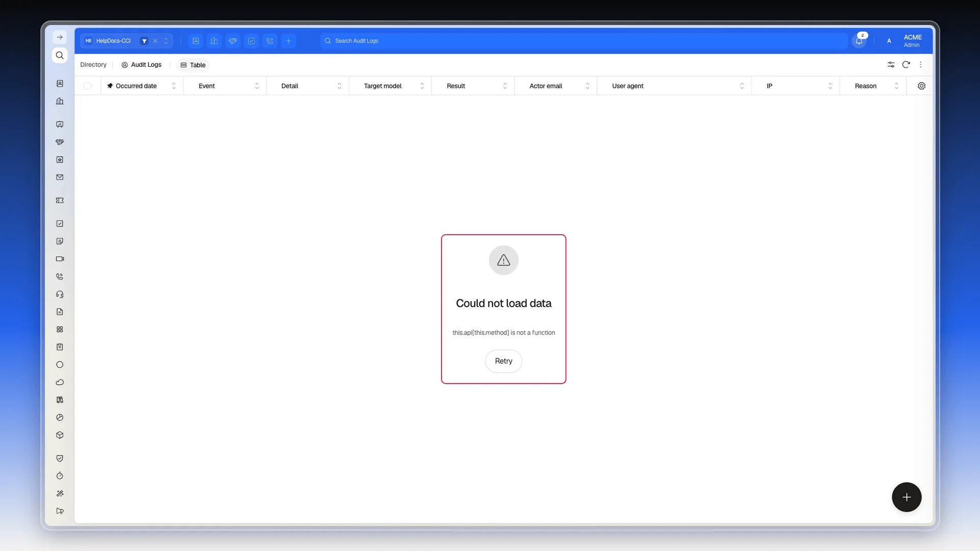Open the phone calls icon in the top toolbar

pos(270,41)
